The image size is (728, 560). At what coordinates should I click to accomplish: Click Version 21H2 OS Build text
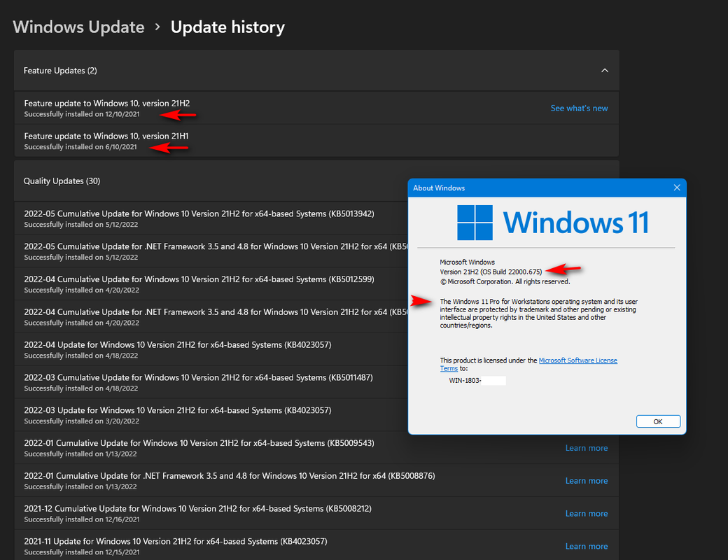pyautogui.click(x=491, y=272)
